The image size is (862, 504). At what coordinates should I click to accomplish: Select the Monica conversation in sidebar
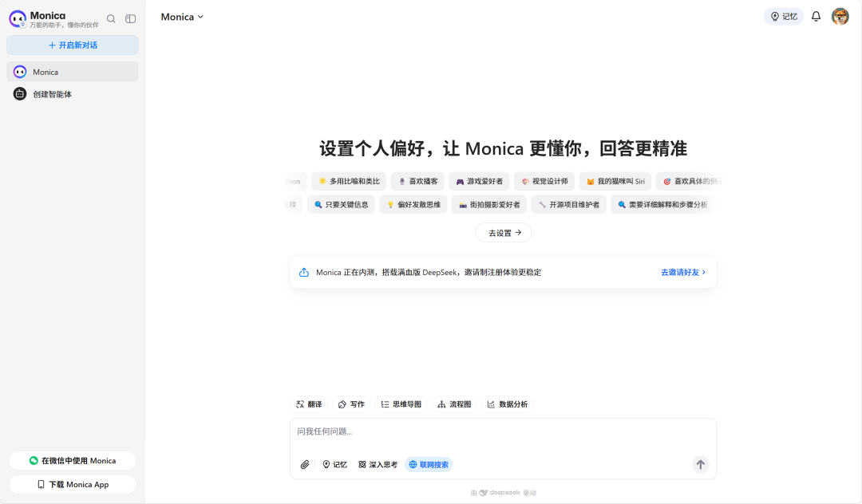(x=73, y=72)
